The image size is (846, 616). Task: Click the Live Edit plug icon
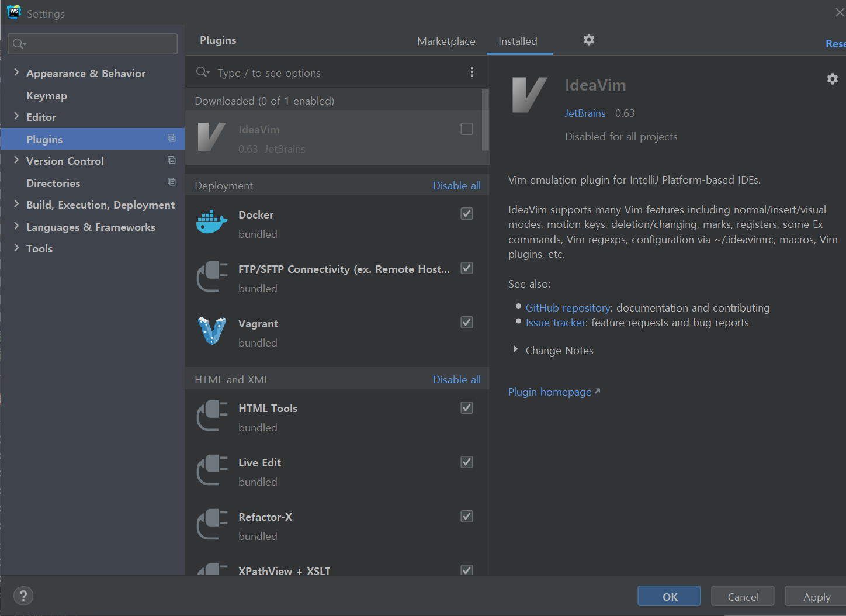click(211, 470)
